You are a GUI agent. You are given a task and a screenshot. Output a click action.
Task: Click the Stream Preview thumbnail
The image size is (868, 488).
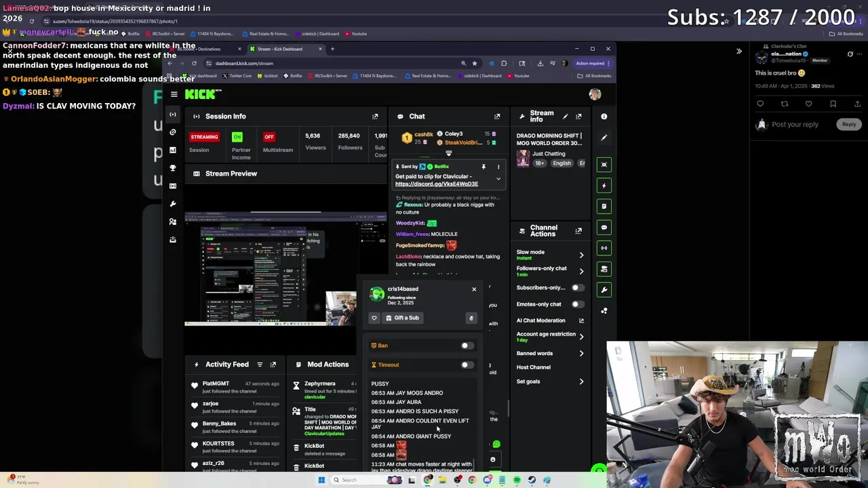click(x=285, y=269)
